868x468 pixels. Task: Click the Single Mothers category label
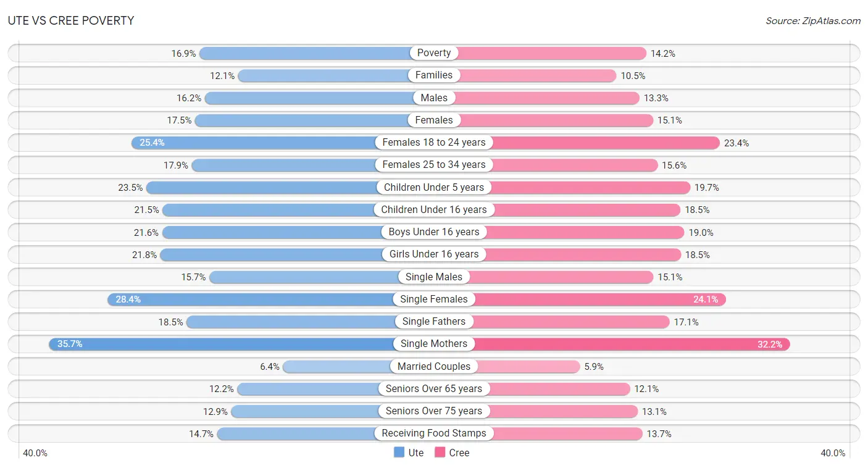434,344
